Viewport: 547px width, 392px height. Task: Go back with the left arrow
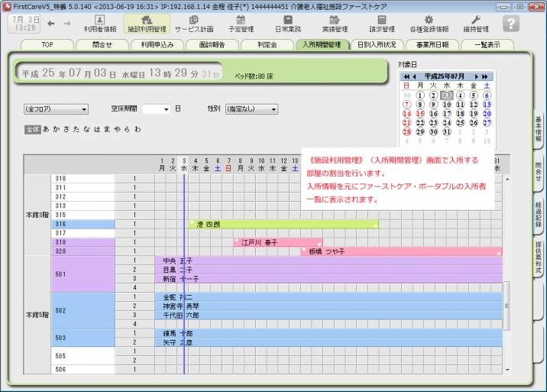pyautogui.click(x=48, y=23)
